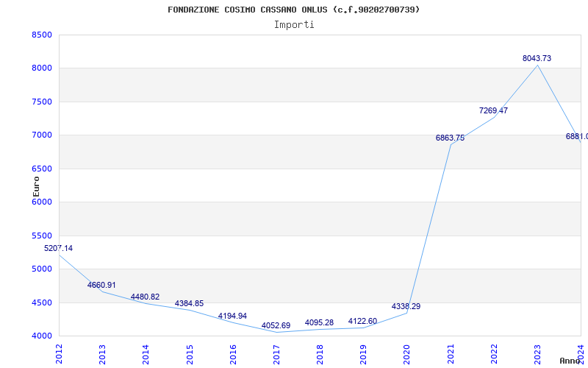Click the x-axis year 2020
588x368 pixels.
tap(407, 355)
